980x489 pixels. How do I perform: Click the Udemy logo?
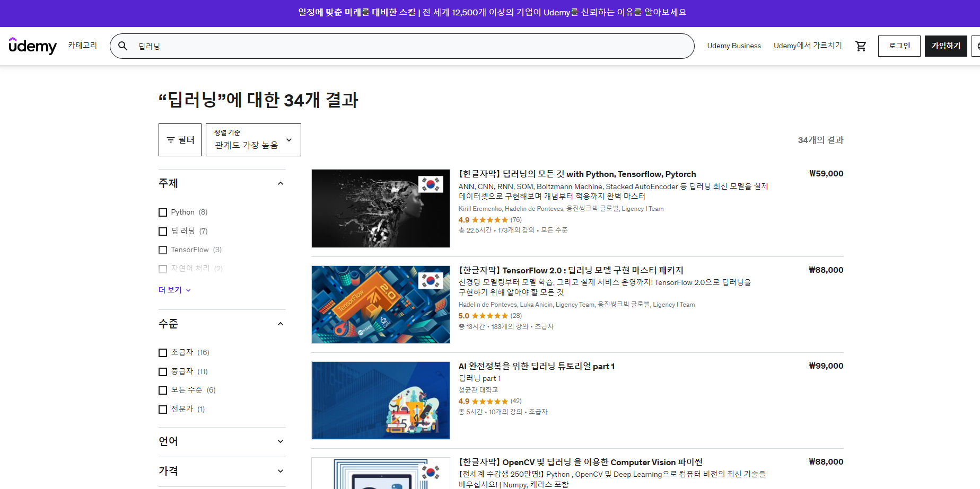pos(32,46)
